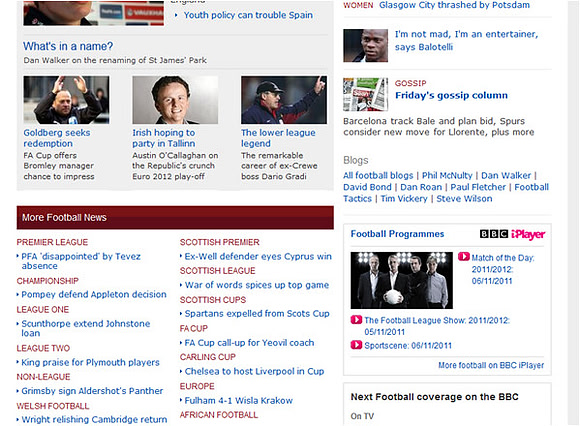Read I'm not mad, I'm an entertainer story

[466, 40]
